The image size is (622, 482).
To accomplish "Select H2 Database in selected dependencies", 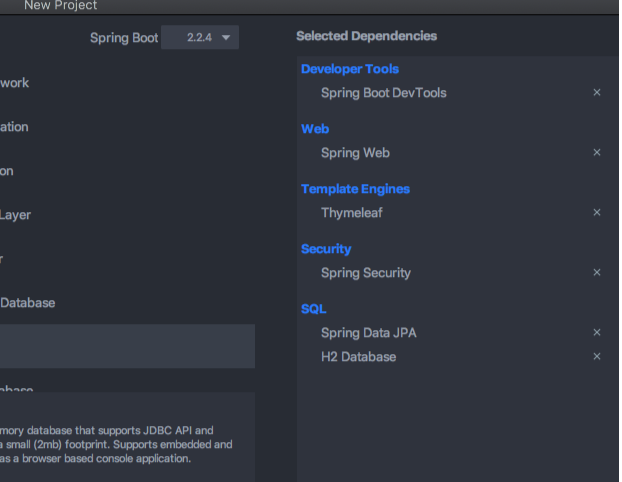I will click(x=359, y=357).
